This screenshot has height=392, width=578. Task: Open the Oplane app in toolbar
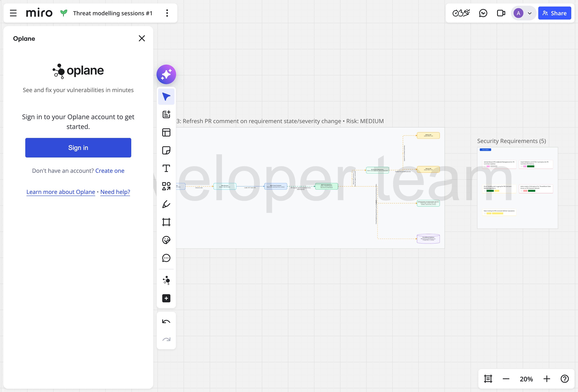click(x=166, y=280)
